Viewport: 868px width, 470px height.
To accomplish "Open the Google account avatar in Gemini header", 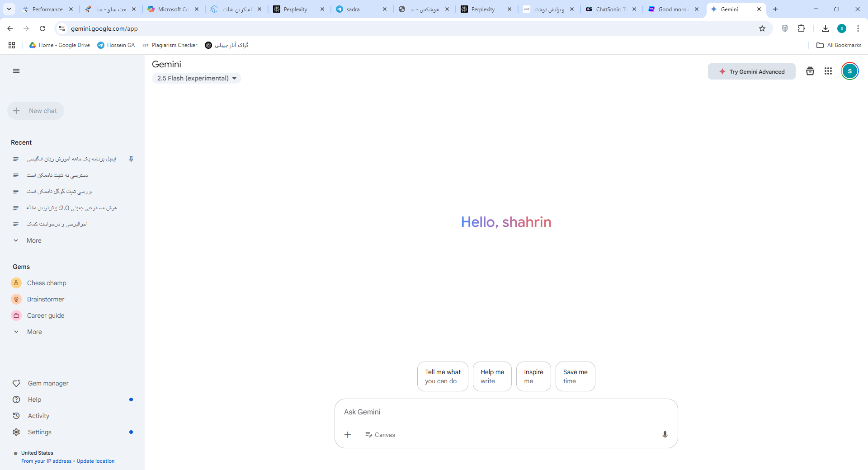I will (850, 71).
